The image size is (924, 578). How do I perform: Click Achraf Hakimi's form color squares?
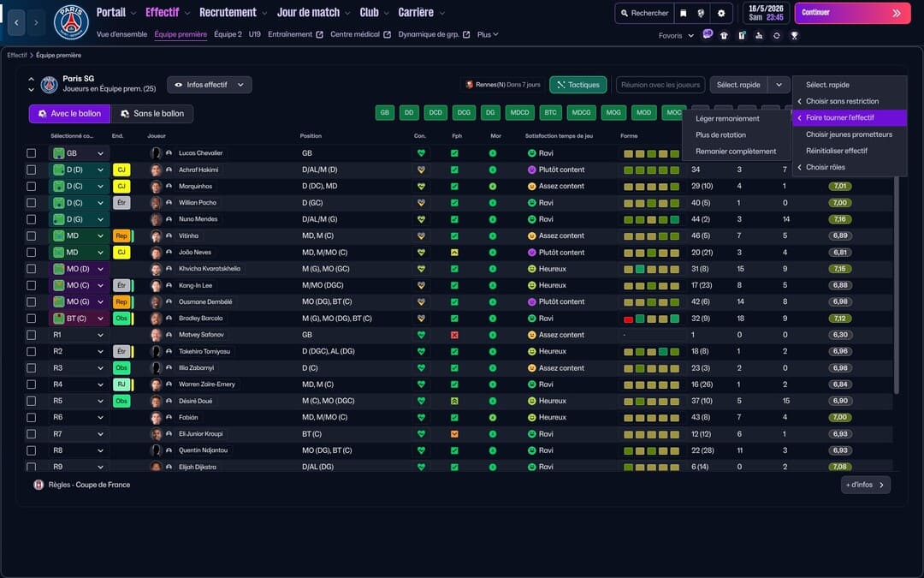[x=651, y=170]
